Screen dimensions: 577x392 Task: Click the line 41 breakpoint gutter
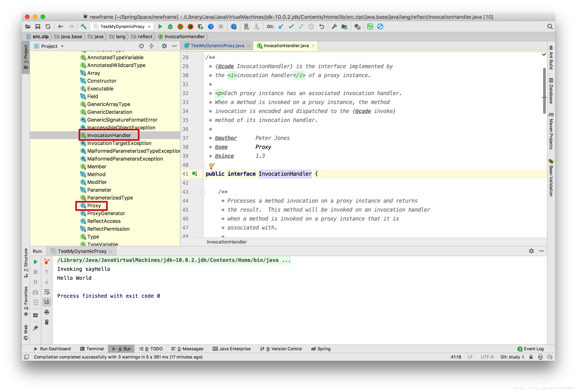point(196,174)
